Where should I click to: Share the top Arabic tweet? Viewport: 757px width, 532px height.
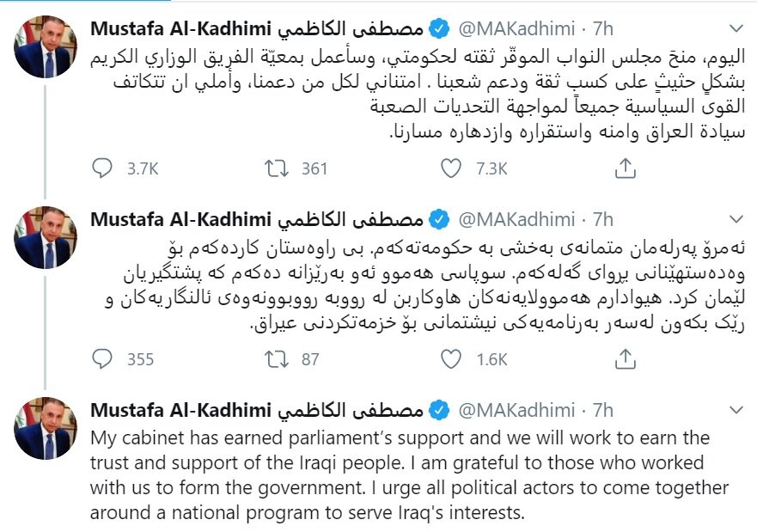(626, 168)
